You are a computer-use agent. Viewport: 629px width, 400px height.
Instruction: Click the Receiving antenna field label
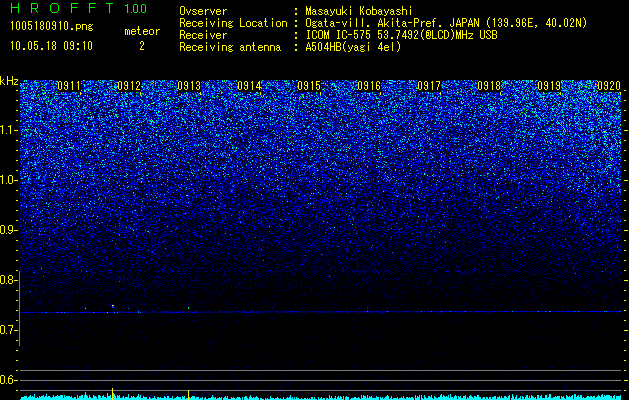click(x=230, y=47)
